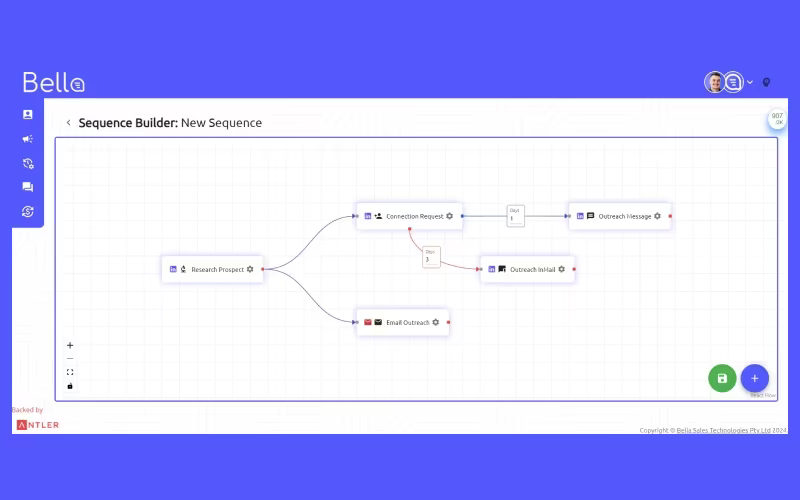
Task: Open settings gear on Email Outreach node
Action: [x=436, y=322]
